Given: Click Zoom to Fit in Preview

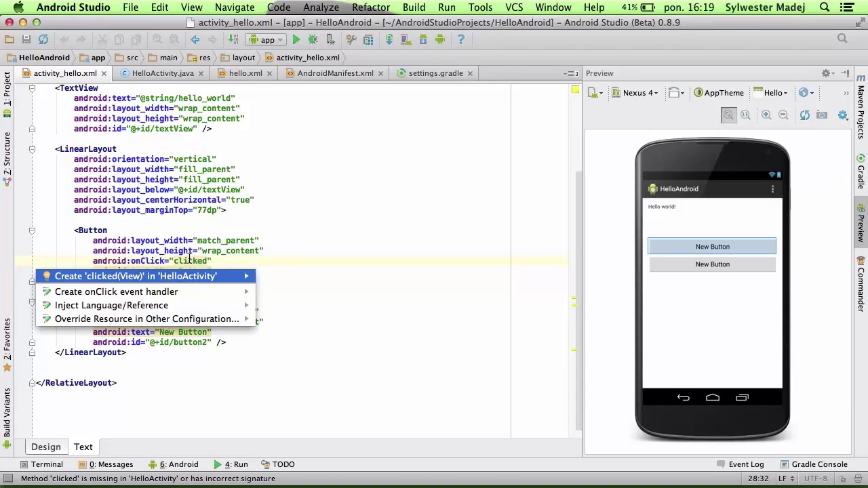Looking at the screenshot, I should (728, 115).
